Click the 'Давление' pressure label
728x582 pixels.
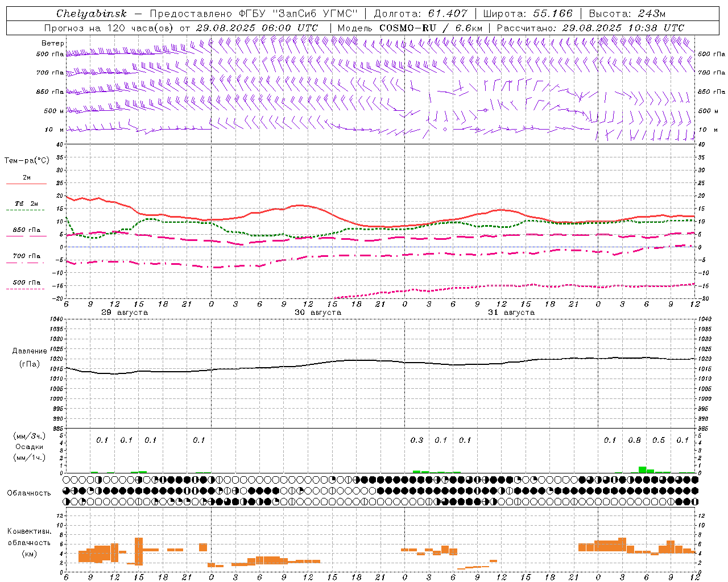tap(30, 351)
